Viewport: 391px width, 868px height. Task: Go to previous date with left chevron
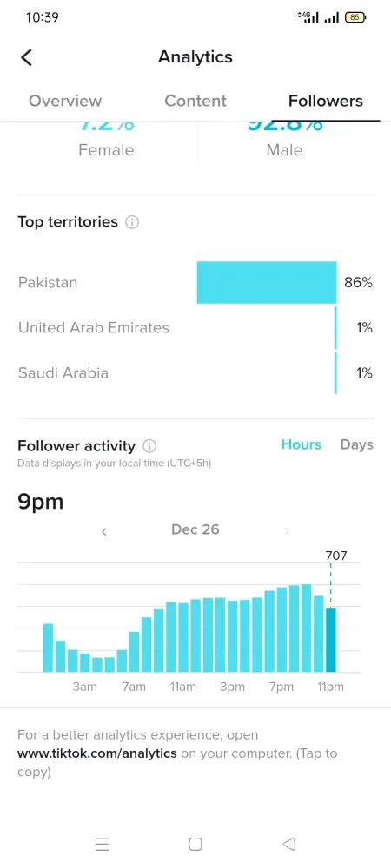(103, 531)
